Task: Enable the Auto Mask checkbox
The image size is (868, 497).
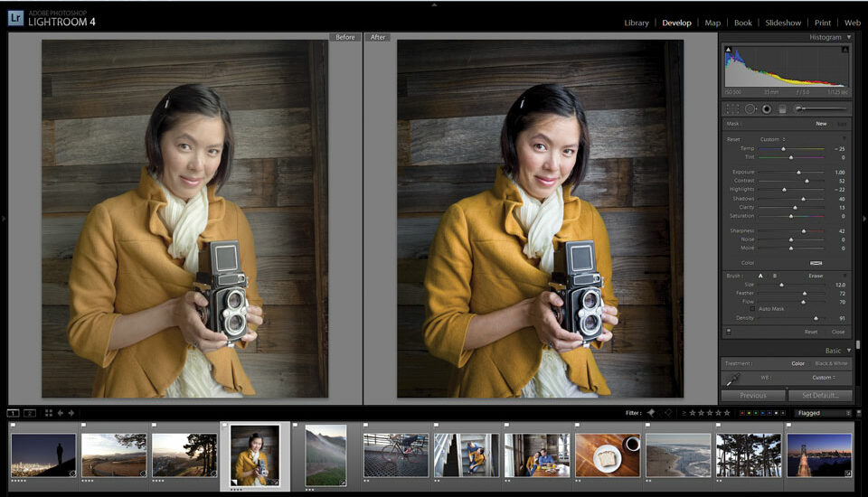Action: tap(752, 309)
